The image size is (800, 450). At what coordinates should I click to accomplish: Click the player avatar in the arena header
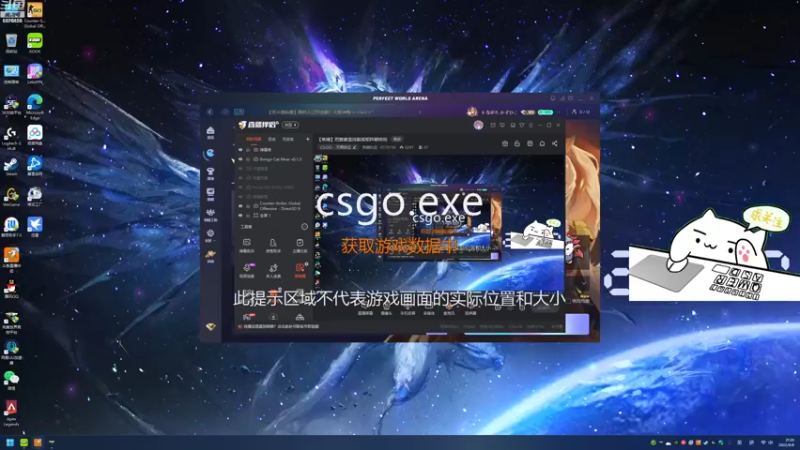[x=472, y=112]
